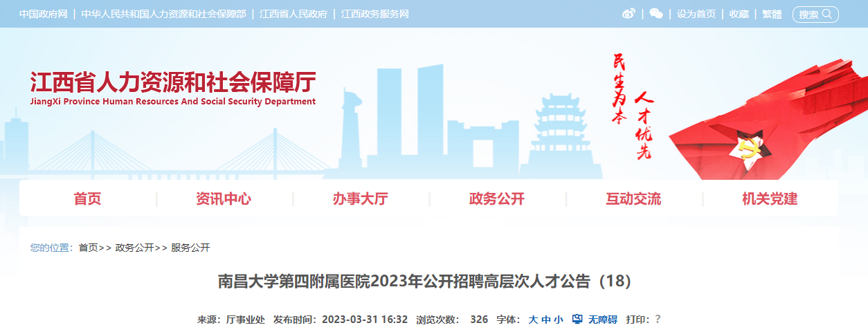
Task: Open the 政务公开 navigation menu
Action: tap(497, 199)
